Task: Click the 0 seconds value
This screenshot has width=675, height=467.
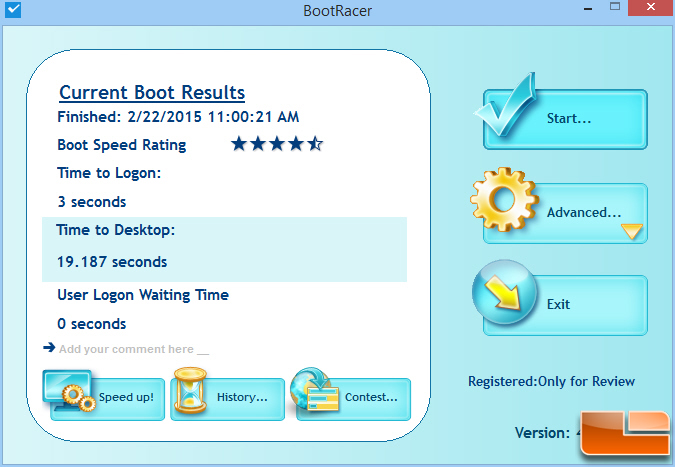Action: point(92,324)
